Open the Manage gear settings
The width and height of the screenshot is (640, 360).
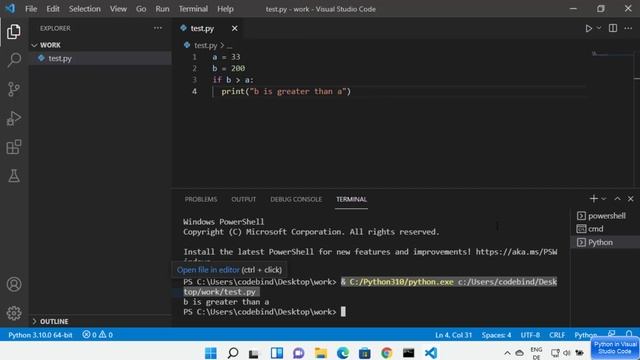click(14, 313)
